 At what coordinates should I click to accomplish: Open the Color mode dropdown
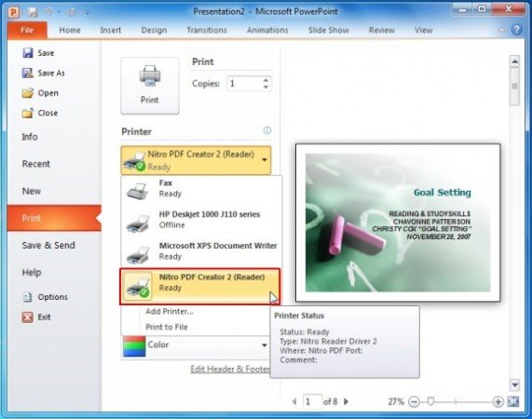coord(196,345)
